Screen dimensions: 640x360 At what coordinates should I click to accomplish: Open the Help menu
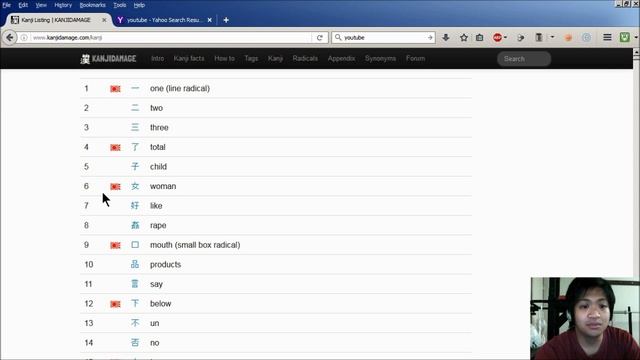[x=139, y=5]
